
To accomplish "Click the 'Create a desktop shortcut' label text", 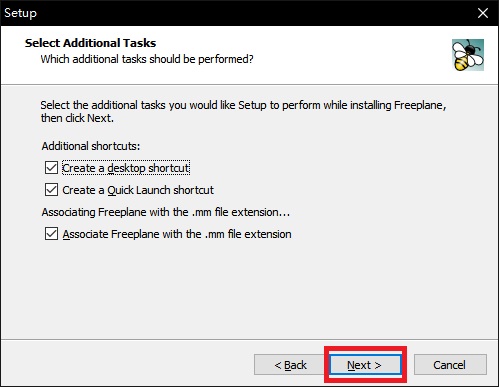I will pos(126,168).
